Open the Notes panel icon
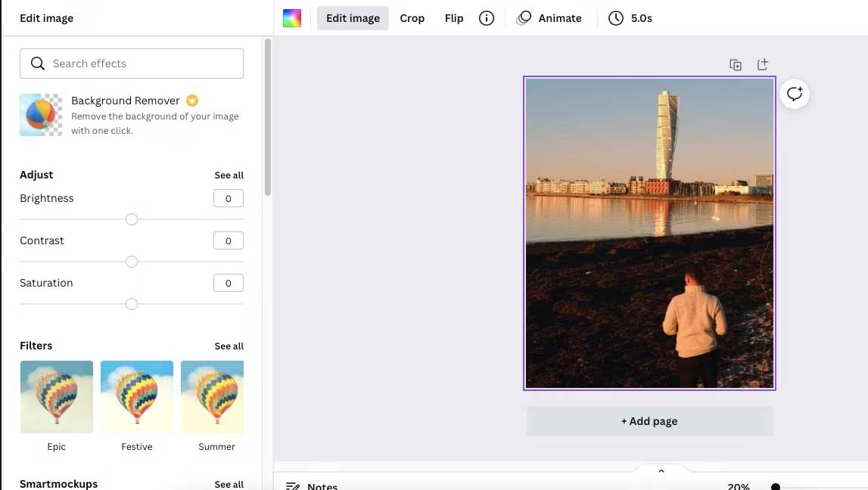 pyautogui.click(x=293, y=485)
